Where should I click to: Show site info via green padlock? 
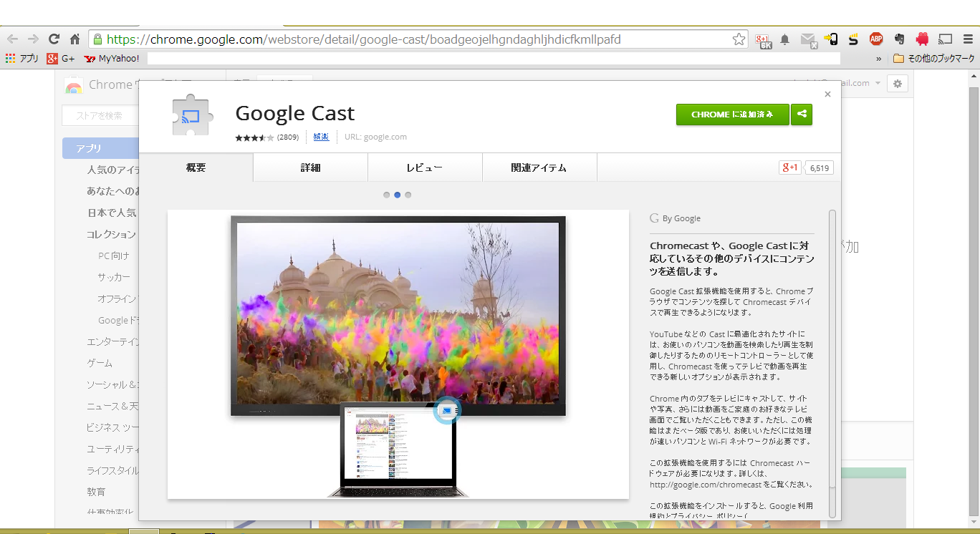[x=97, y=39]
